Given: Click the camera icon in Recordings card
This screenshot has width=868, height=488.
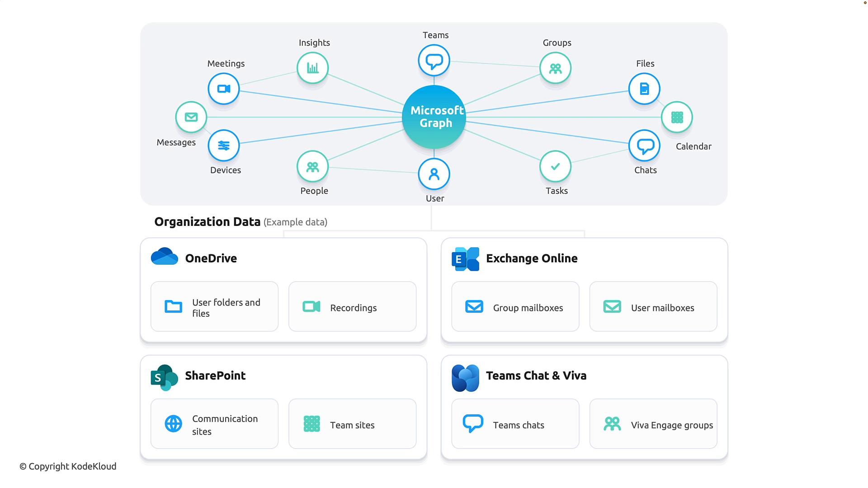Looking at the screenshot, I should [311, 307].
